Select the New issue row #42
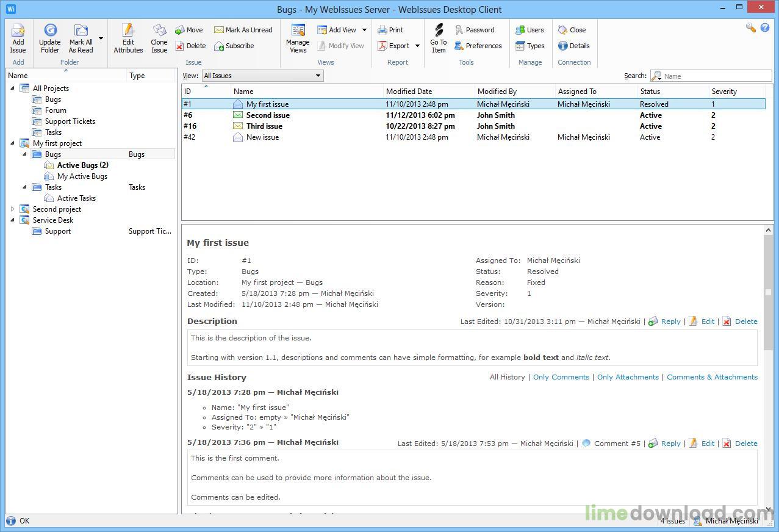Viewport: 779px width, 532px height. [x=473, y=137]
